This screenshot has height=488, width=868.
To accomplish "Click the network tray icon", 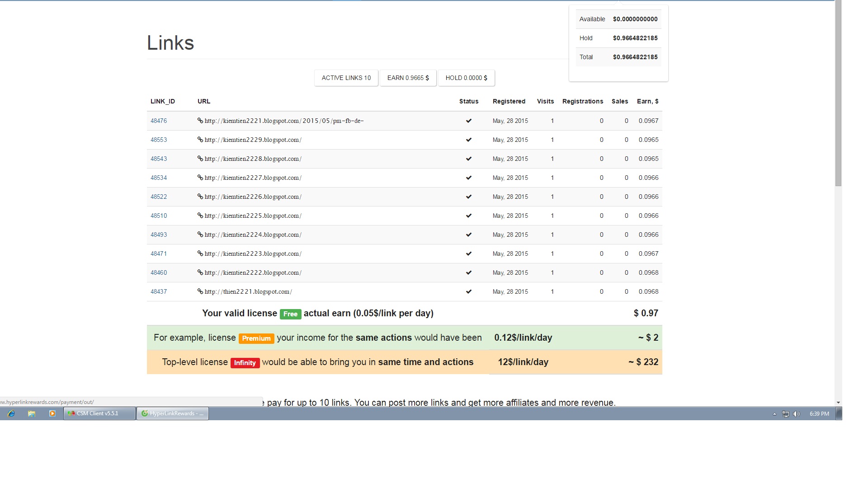I will tap(786, 414).
